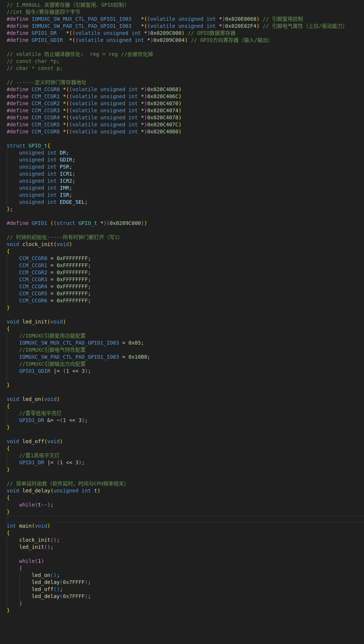Click the address 0x020E02F4 in the PAD define

(x=241, y=26)
